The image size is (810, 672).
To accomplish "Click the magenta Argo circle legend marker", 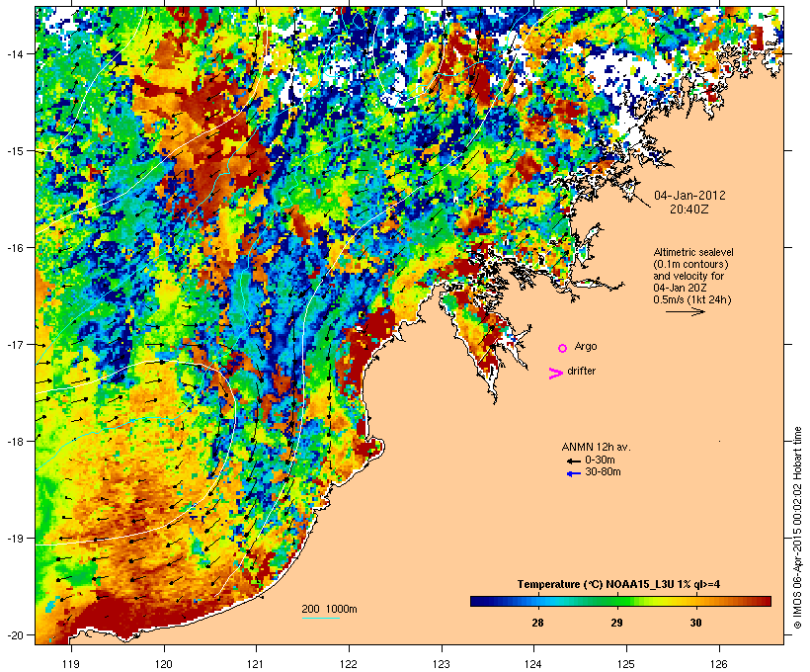I will point(563,349).
